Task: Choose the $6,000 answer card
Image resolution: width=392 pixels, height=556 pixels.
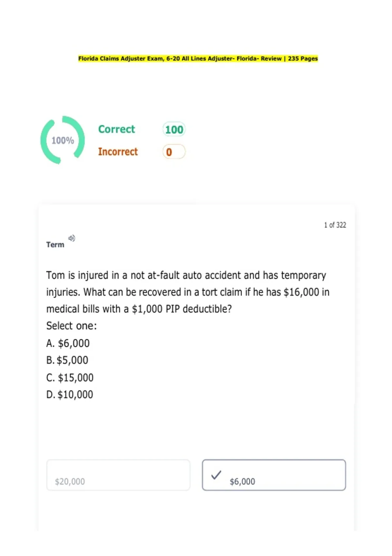Action: [x=274, y=475]
